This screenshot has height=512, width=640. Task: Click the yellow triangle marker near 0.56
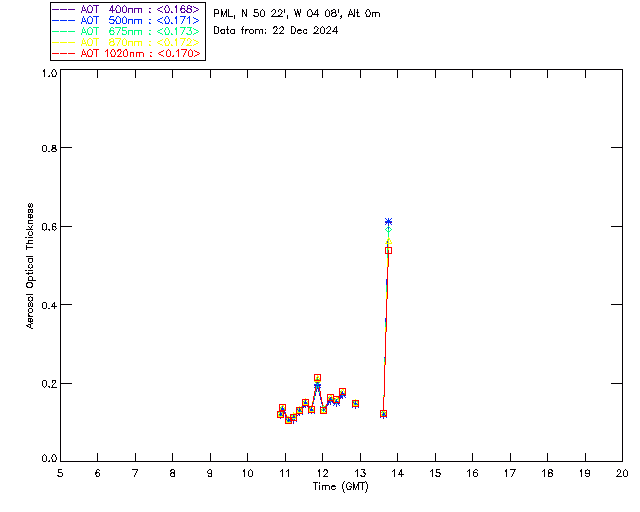point(389,241)
